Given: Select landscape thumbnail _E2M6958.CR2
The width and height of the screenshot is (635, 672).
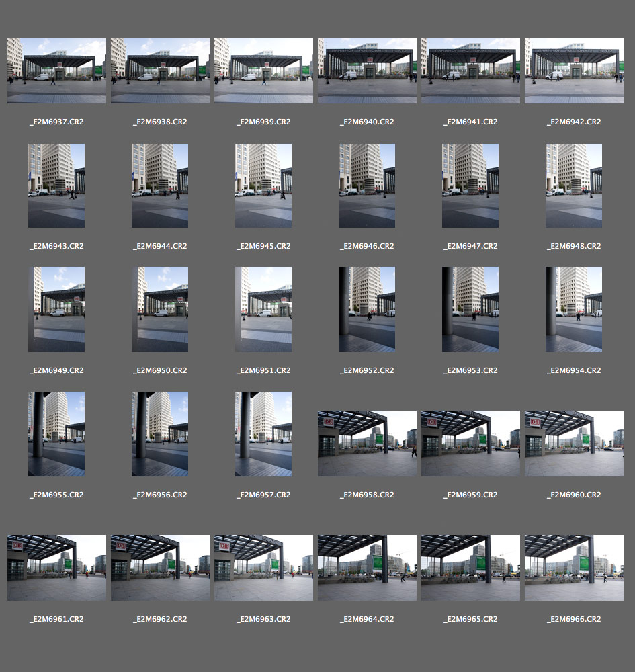Looking at the screenshot, I should (x=367, y=444).
